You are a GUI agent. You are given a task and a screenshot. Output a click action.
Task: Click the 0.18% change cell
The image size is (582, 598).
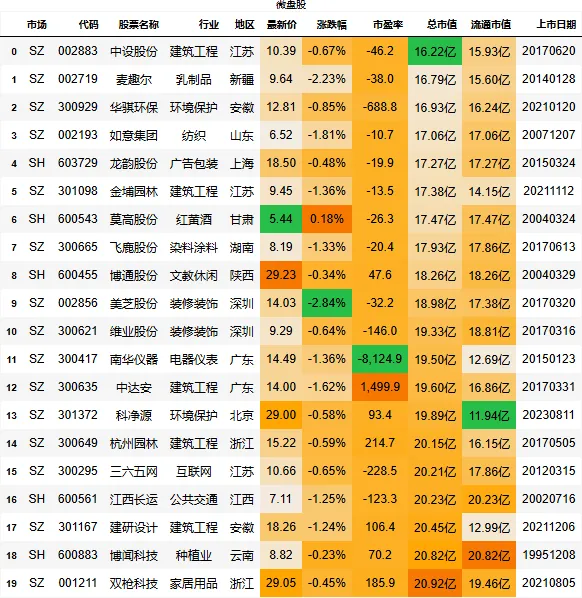click(327, 219)
